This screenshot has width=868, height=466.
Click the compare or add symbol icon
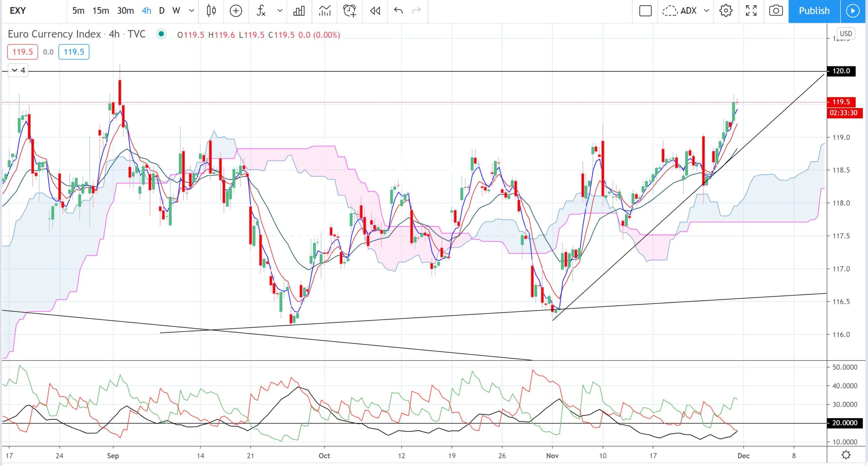(236, 11)
